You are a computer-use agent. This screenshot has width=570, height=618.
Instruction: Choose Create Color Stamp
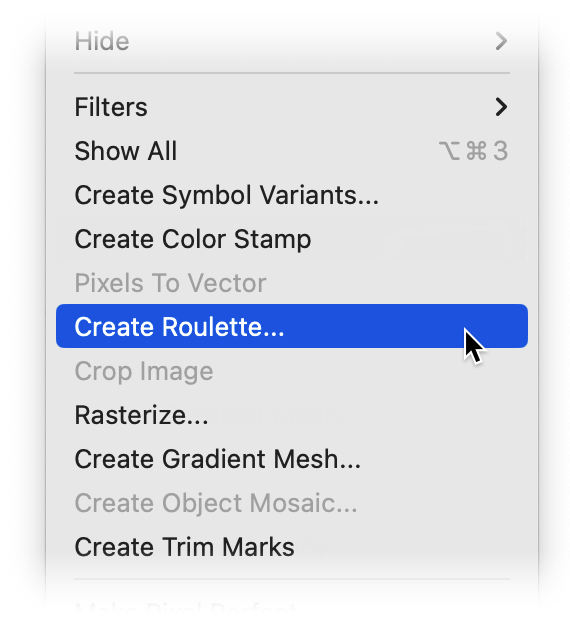click(292, 239)
